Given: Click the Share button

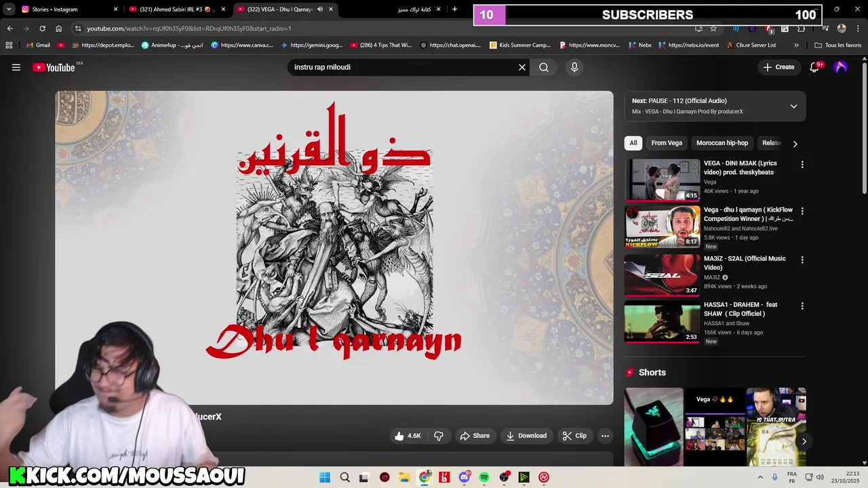Looking at the screenshot, I should pos(475,436).
